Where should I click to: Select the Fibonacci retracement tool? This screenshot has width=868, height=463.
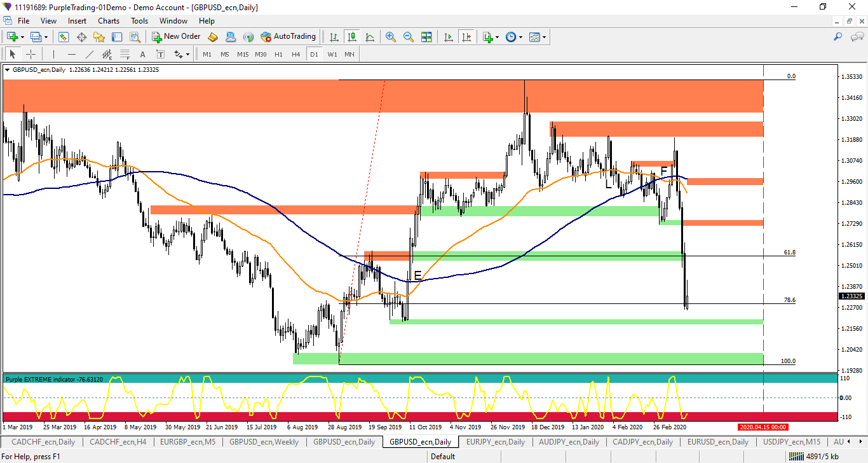125,54
